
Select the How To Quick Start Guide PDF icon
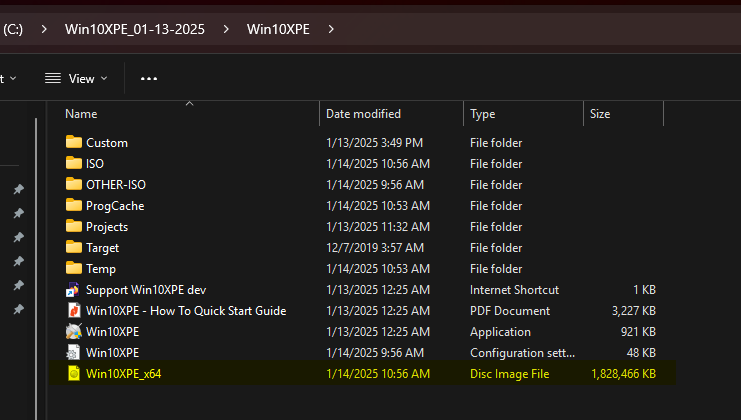[x=73, y=310]
